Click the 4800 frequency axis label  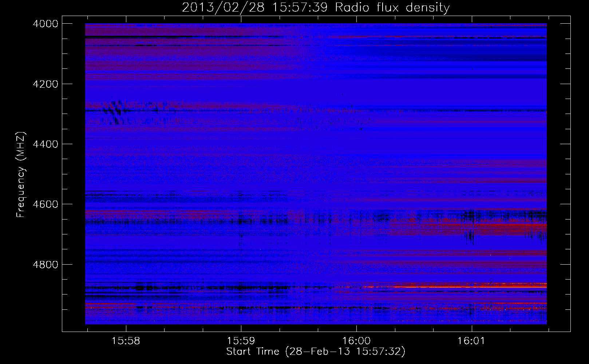46,265
